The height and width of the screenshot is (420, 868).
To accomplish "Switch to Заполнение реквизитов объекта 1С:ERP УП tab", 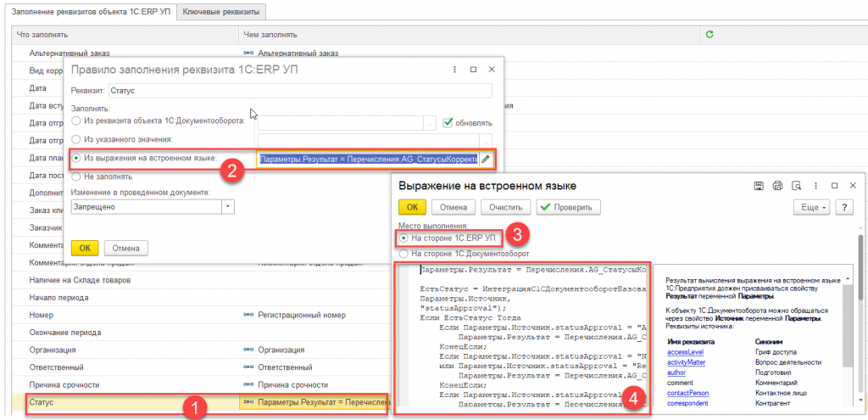I will (93, 10).
